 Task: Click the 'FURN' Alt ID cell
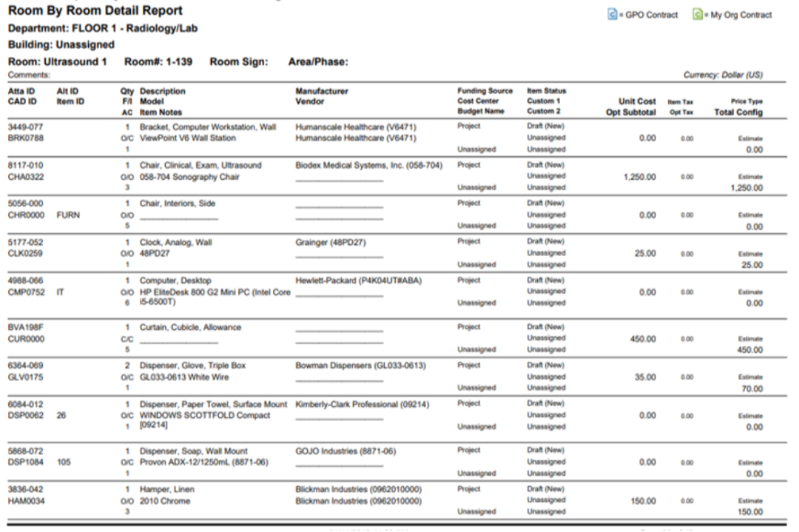point(68,215)
